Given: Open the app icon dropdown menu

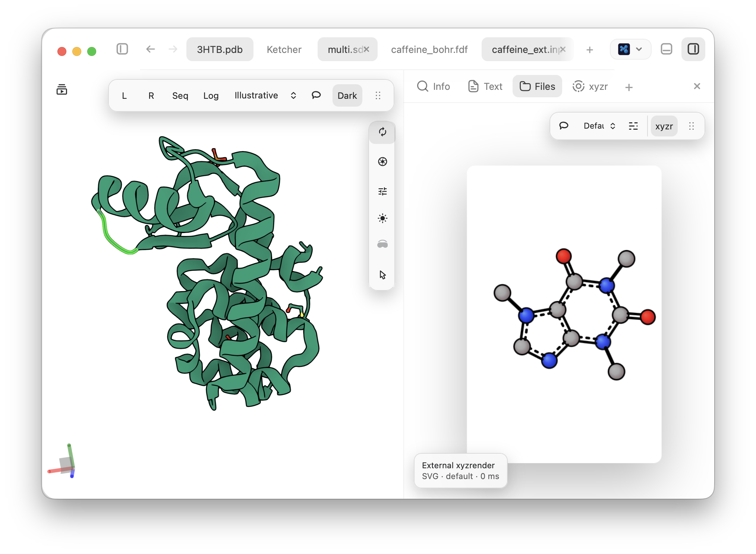Looking at the screenshot, I should [630, 49].
